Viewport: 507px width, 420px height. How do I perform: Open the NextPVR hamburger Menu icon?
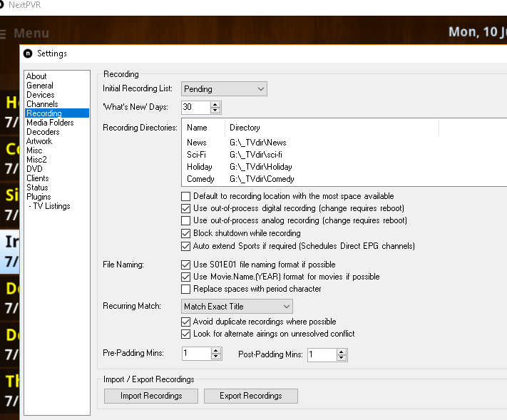(x=3, y=34)
